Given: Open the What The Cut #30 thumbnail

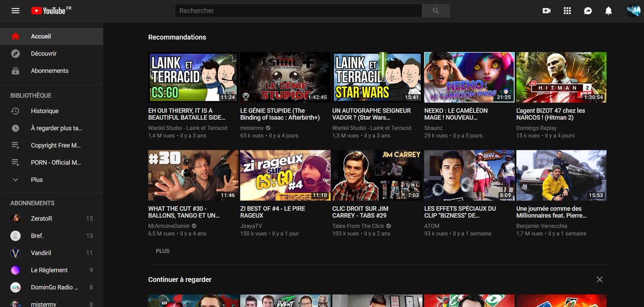Looking at the screenshot, I should [193, 176].
